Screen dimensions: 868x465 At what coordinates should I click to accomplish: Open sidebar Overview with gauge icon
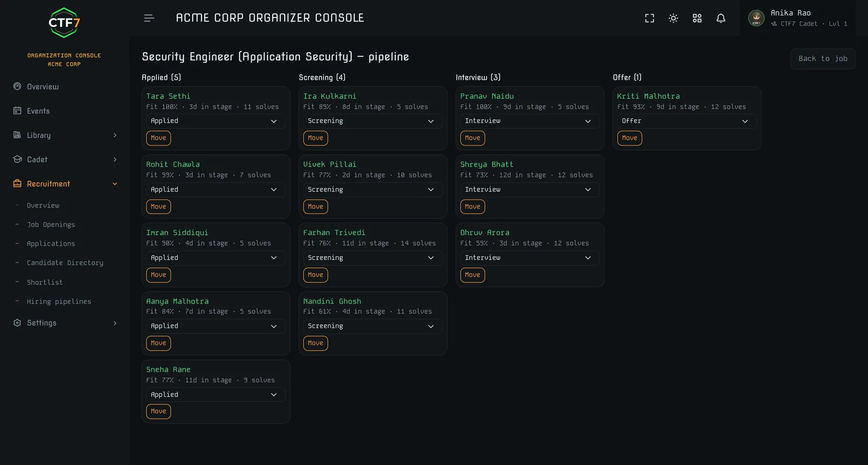(x=17, y=86)
